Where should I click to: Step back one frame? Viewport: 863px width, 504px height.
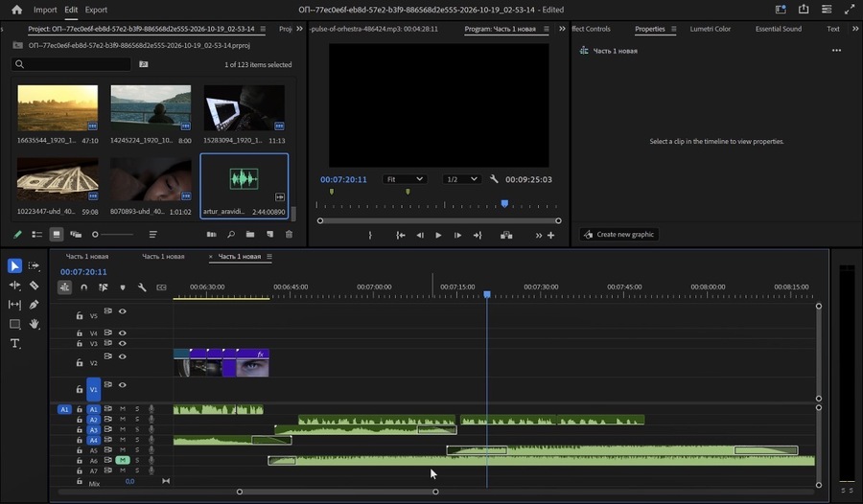420,235
